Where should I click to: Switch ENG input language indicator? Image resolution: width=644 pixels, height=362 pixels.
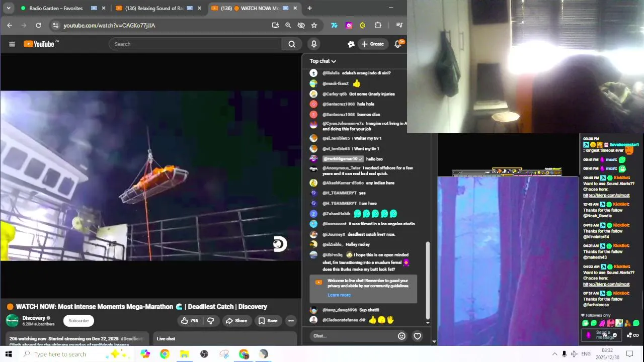tap(586, 354)
